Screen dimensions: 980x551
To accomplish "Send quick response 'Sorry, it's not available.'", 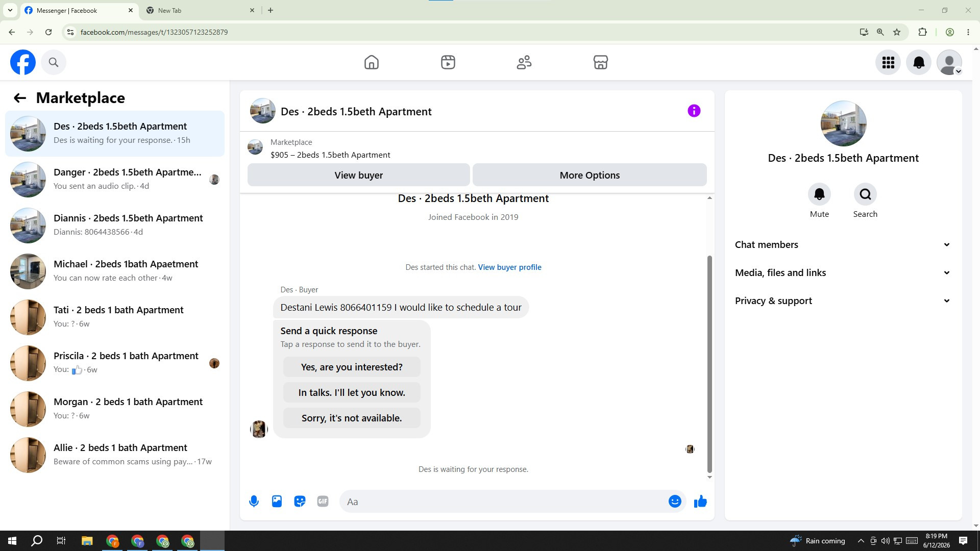I will [x=352, y=418].
